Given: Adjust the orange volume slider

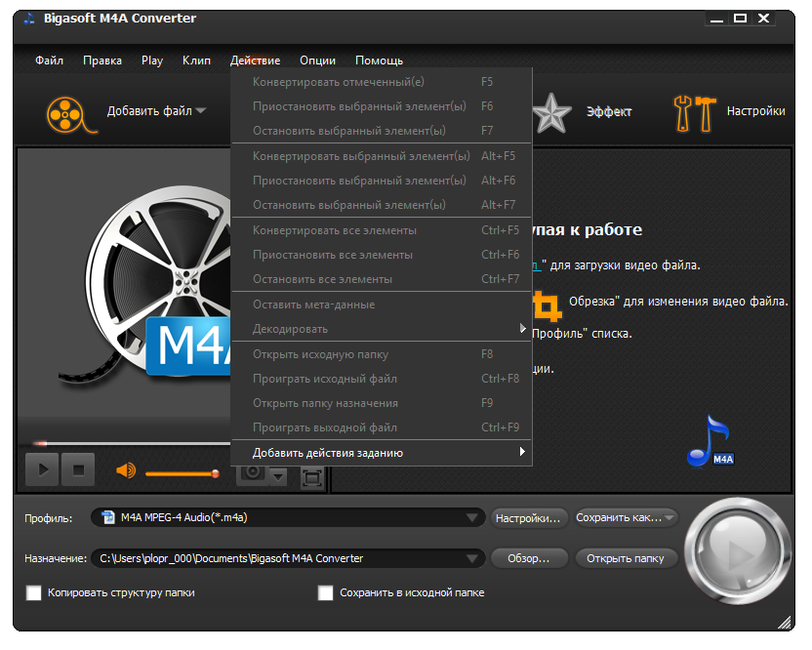Looking at the screenshot, I should [x=182, y=473].
